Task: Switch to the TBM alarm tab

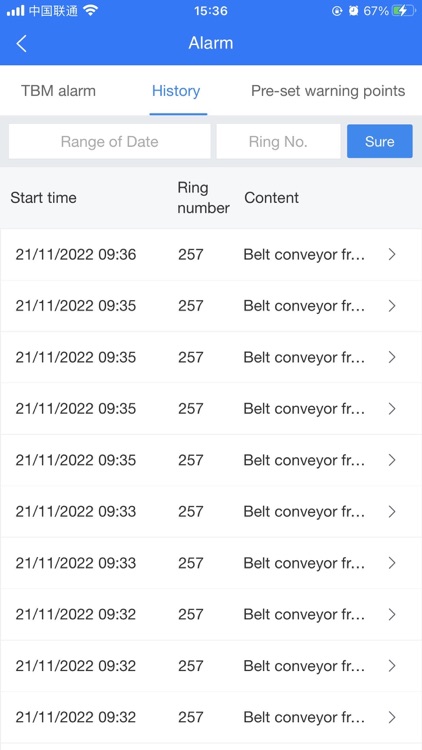Action: [x=58, y=91]
